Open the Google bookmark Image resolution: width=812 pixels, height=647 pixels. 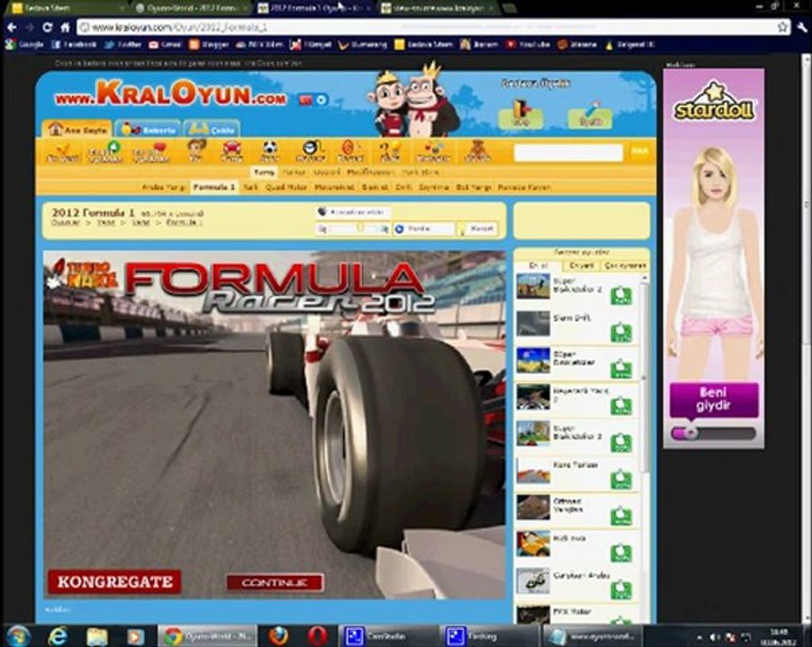(x=24, y=45)
